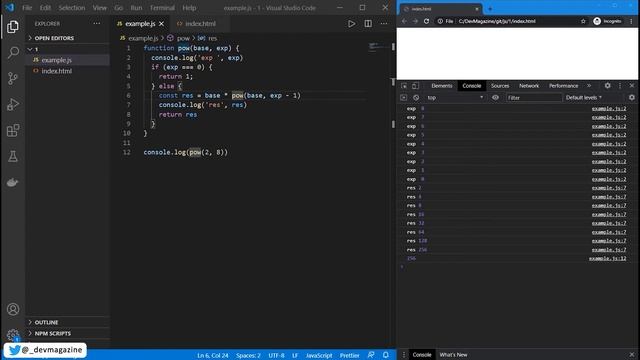Toggle live expression eye icon
The image size is (640, 360).
(495, 98)
